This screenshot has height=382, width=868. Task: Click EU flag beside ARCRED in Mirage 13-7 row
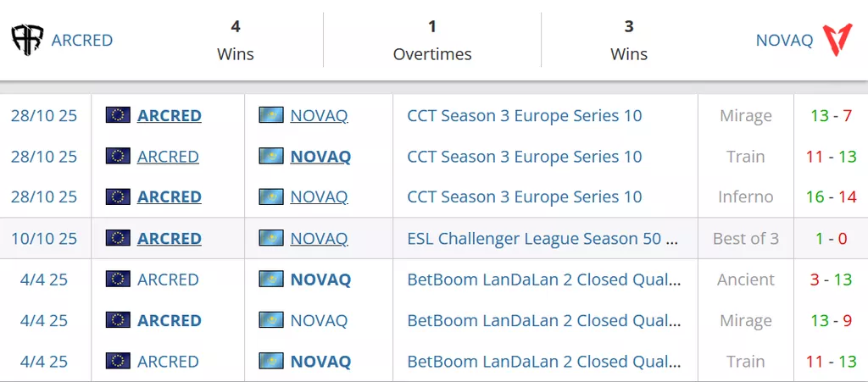click(x=118, y=115)
